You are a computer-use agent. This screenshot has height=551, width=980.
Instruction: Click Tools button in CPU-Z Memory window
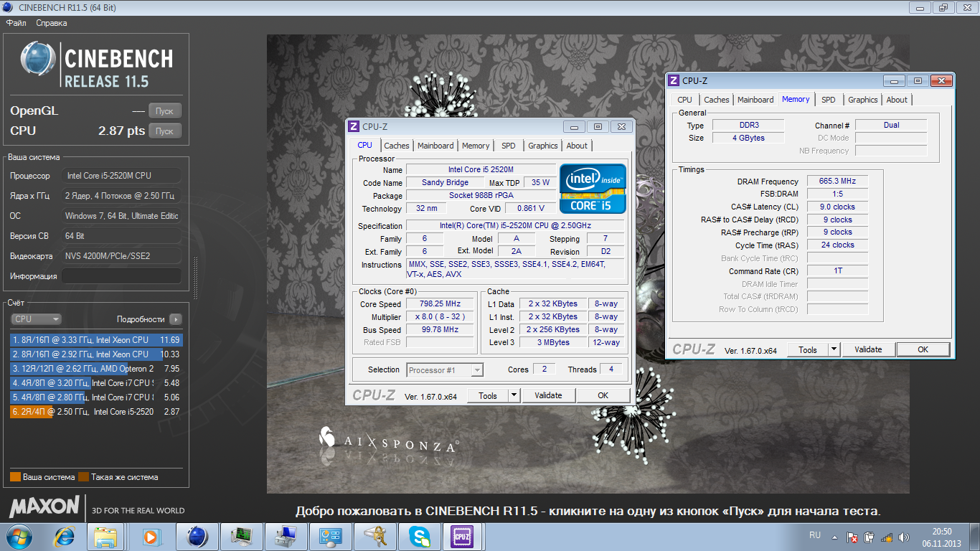(808, 349)
